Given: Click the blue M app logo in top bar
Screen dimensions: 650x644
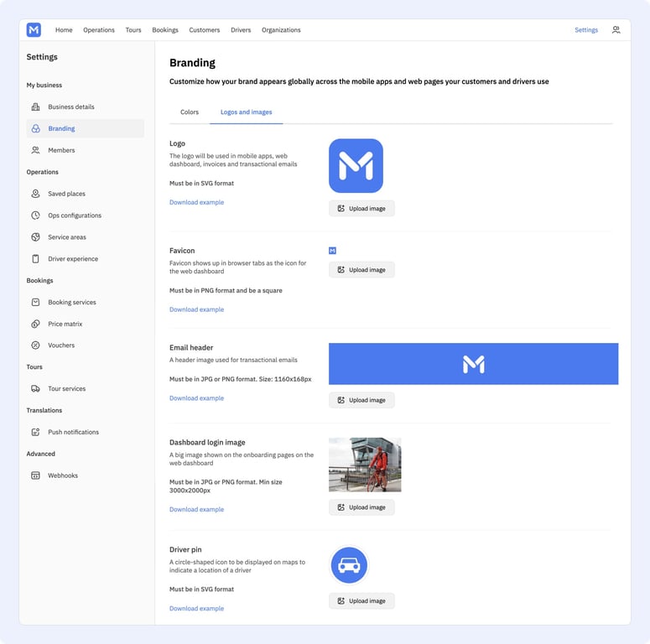Looking at the screenshot, I should (x=34, y=30).
